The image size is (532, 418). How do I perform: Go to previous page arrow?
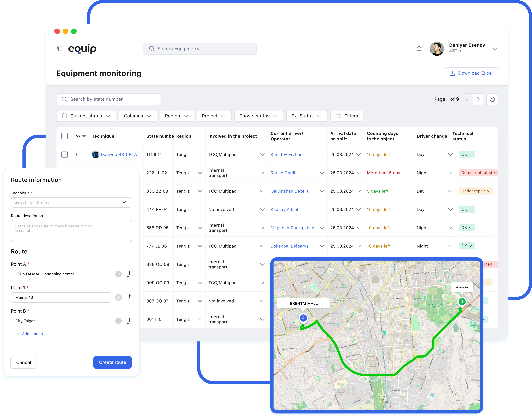[467, 99]
